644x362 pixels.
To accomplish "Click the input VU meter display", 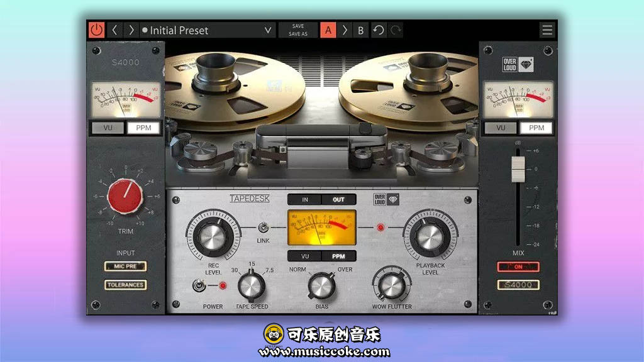I will click(125, 99).
